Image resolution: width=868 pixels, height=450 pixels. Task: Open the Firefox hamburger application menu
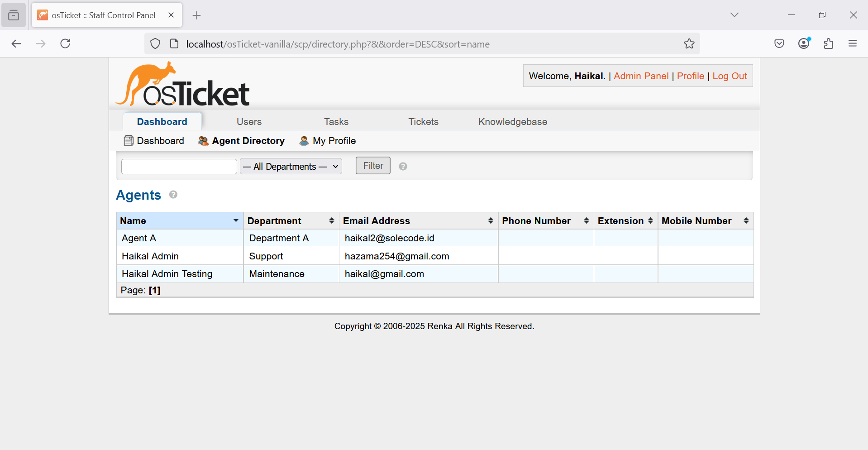click(x=853, y=44)
